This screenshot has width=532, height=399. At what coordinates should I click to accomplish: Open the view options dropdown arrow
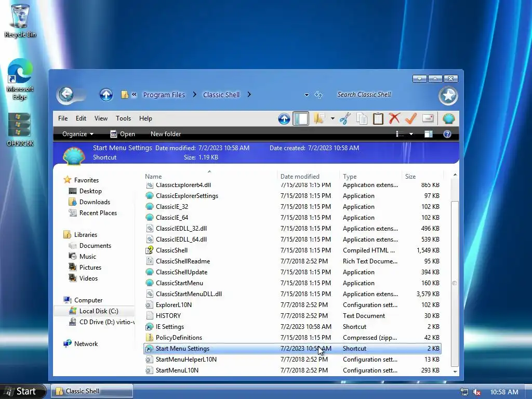click(x=411, y=134)
